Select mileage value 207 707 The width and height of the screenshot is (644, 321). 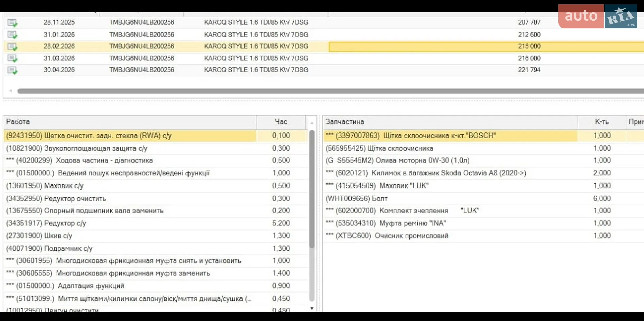529,22
